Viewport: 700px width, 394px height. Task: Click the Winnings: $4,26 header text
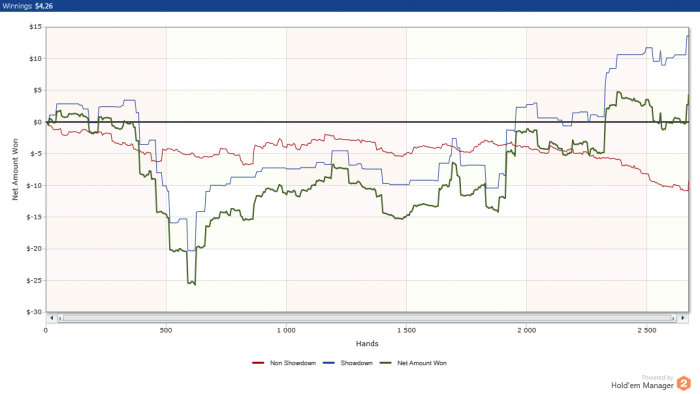[28, 6]
